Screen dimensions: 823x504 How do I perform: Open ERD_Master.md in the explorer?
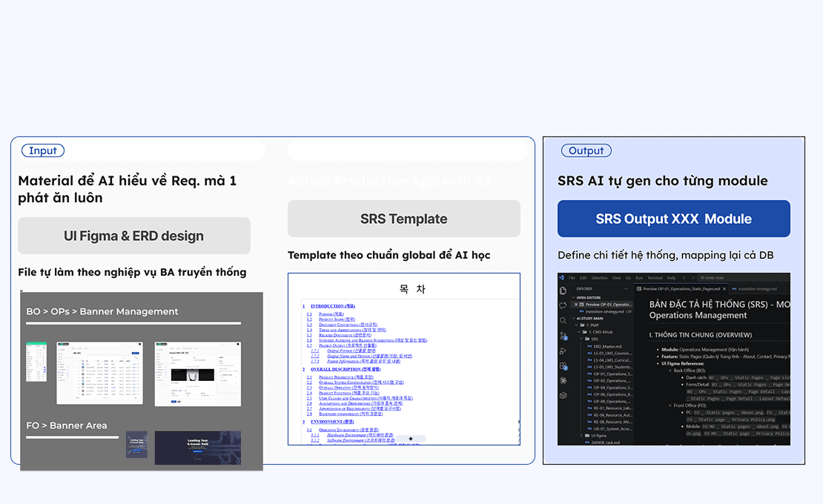coord(605,346)
